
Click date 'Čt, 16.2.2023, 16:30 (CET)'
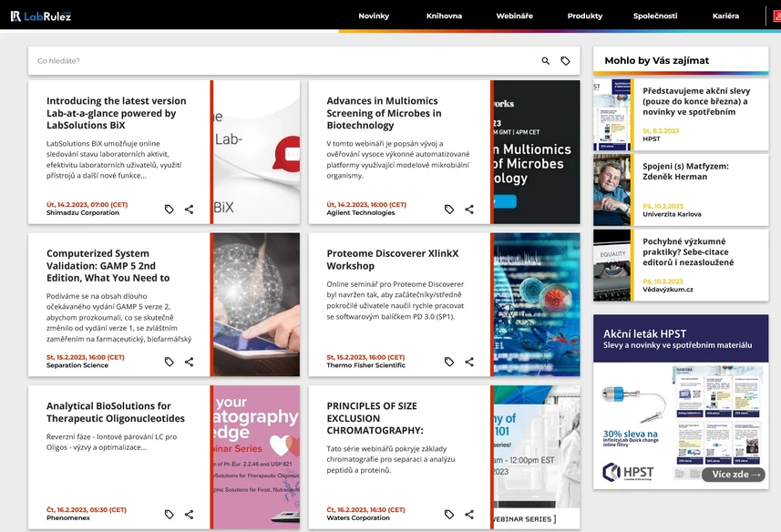365,510
